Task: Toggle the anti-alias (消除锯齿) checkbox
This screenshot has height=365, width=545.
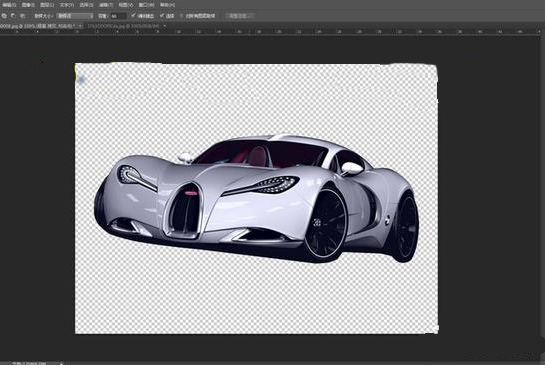Action: [133, 16]
